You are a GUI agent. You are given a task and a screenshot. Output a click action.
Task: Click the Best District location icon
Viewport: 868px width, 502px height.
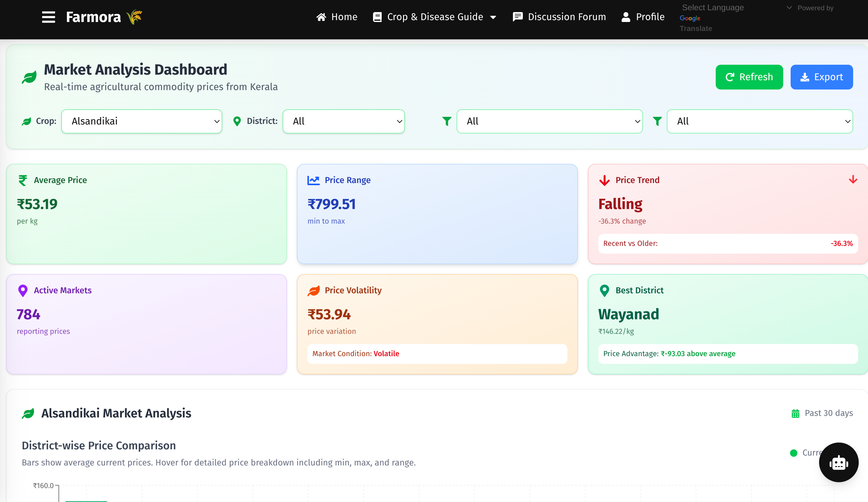point(605,290)
